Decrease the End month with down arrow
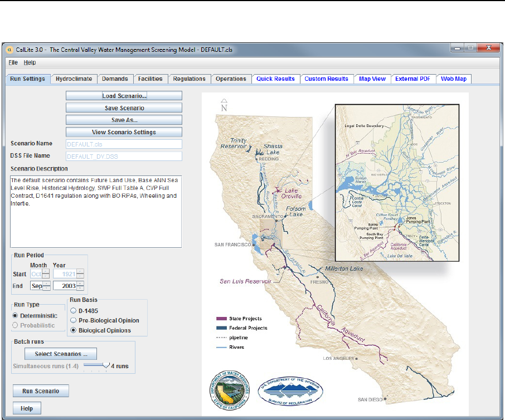 47,288
